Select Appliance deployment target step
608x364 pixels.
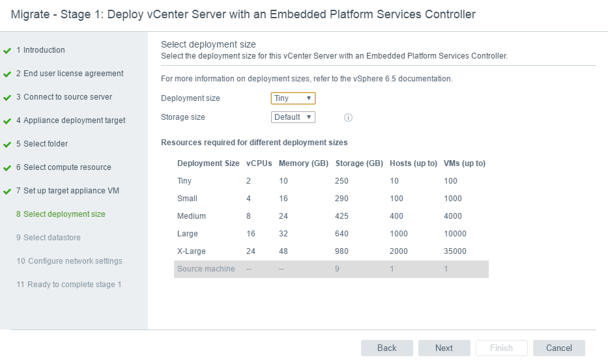(x=70, y=120)
